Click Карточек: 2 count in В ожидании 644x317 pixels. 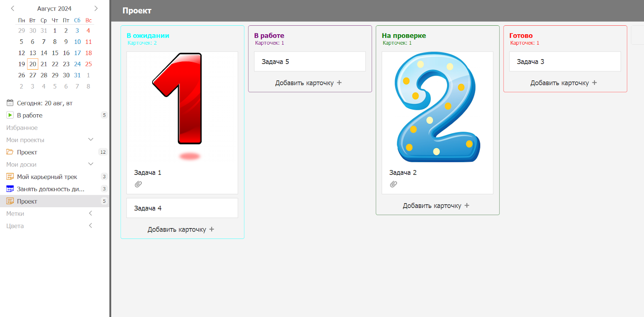point(142,43)
